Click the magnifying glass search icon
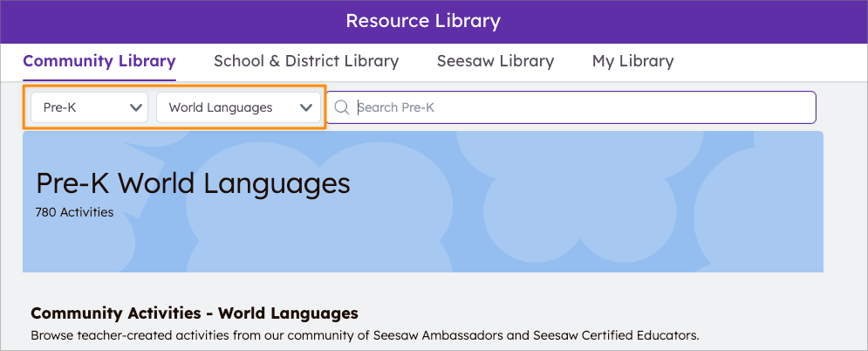The image size is (868, 351). coord(342,107)
